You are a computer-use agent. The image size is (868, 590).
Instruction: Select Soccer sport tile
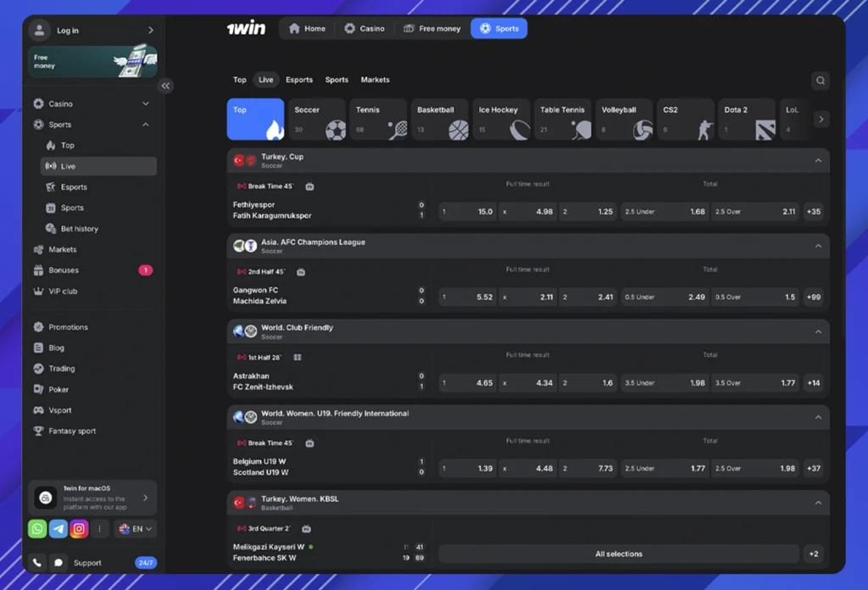[x=317, y=119]
